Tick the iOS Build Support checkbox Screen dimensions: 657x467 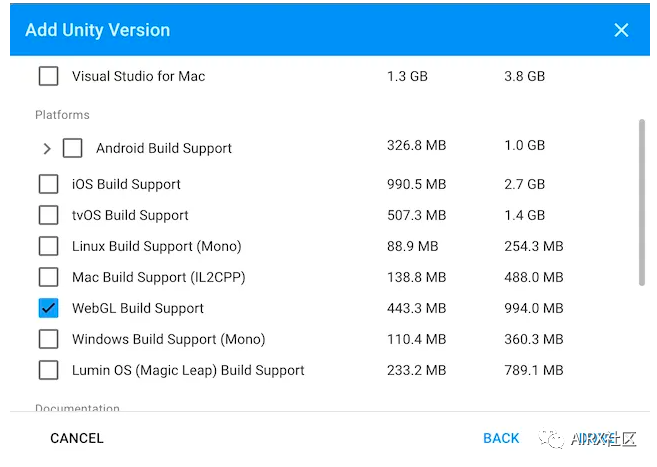pos(48,184)
